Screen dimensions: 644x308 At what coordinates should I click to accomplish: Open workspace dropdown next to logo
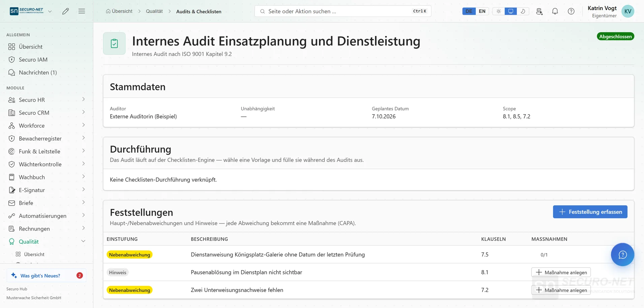click(50, 11)
